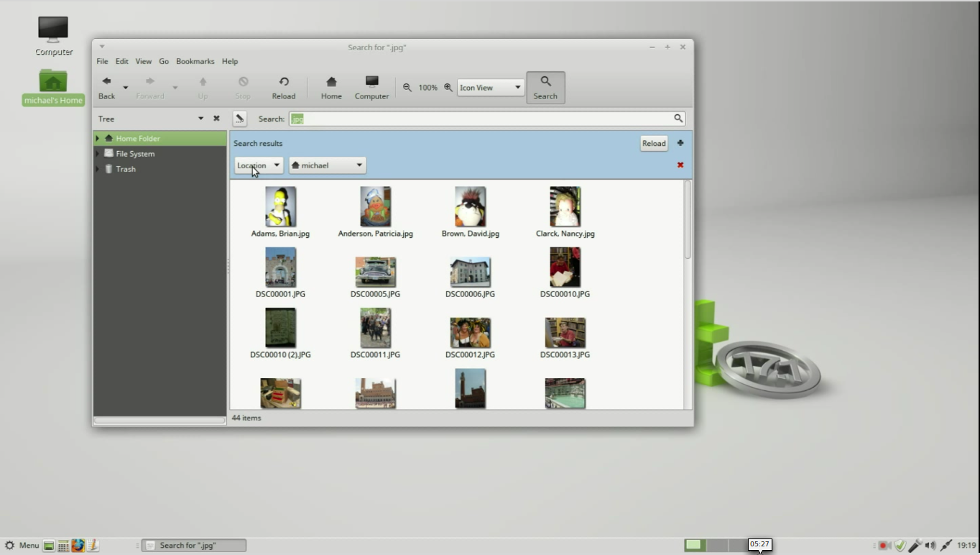Switch to the first workspace in the pager
The height and width of the screenshot is (555, 980).
point(695,546)
